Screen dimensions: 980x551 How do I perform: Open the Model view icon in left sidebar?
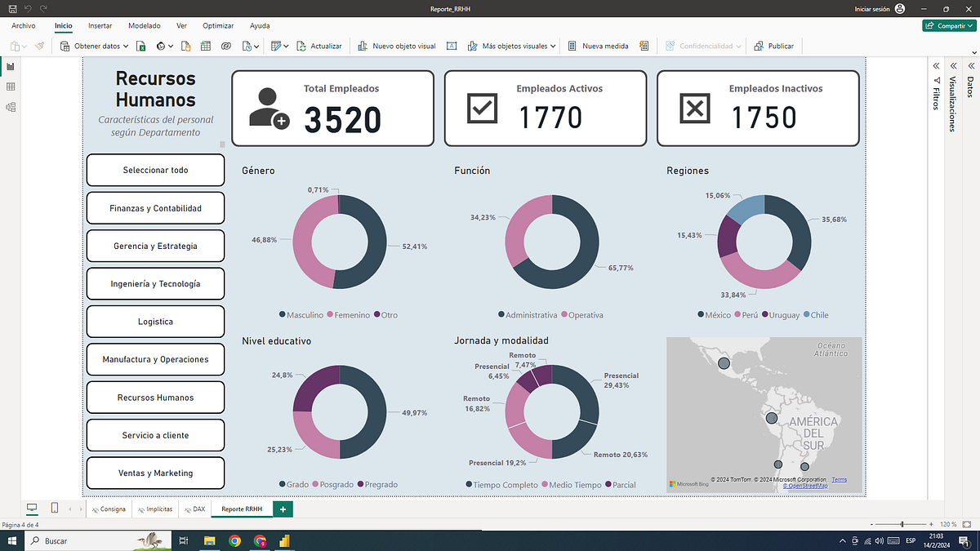click(x=11, y=106)
